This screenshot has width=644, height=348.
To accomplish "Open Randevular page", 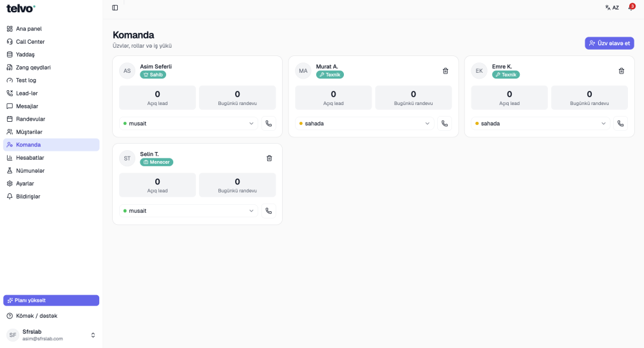I will tap(52, 119).
